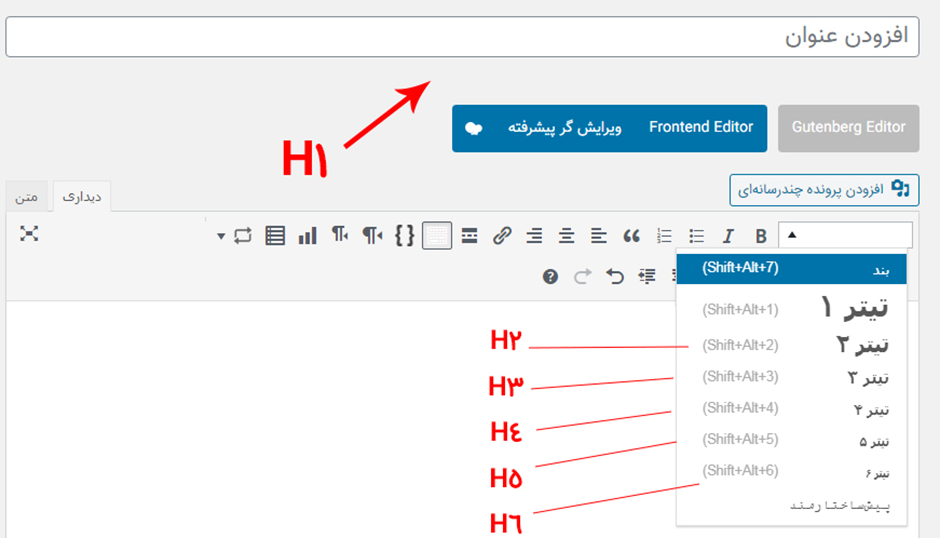Switch to the دیداری visual tab
The height and width of the screenshot is (538, 940).
82,197
